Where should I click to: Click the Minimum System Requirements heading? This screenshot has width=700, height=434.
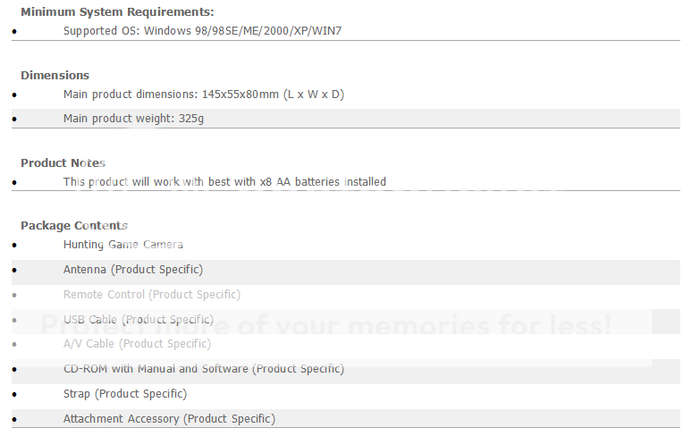[117, 12]
